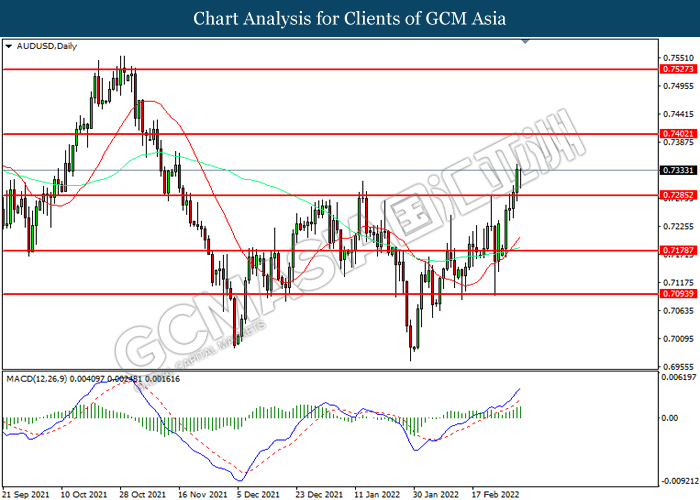Click the Chart Analysis for Clients of GCM Asia title
The width and height of the screenshot is (700, 500).
[350, 18]
